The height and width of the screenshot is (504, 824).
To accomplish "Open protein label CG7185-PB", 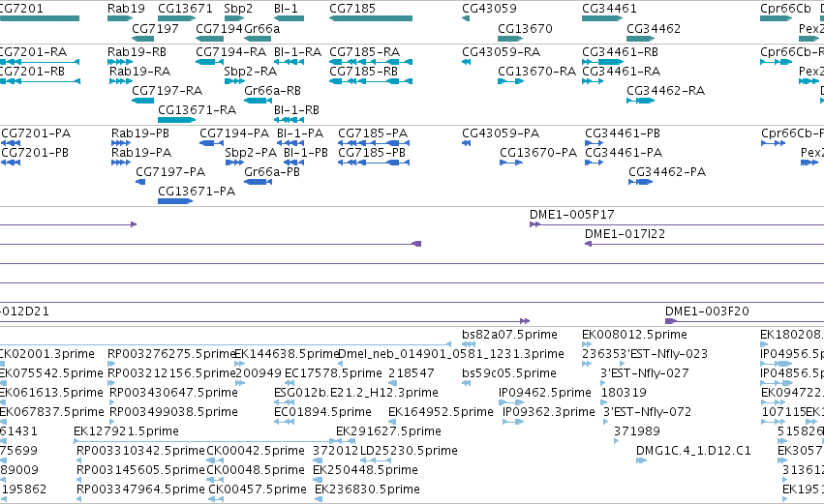I will click(x=372, y=153).
